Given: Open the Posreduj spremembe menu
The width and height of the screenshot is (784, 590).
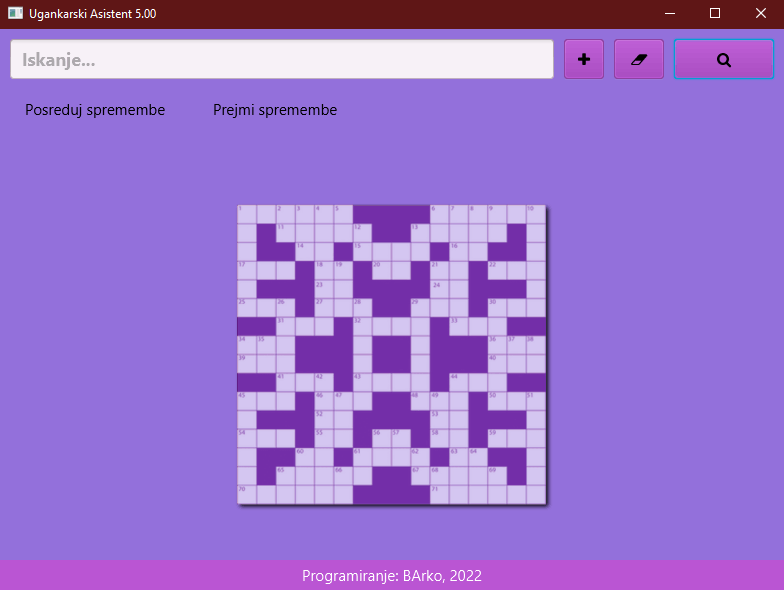Looking at the screenshot, I should (x=95, y=110).
